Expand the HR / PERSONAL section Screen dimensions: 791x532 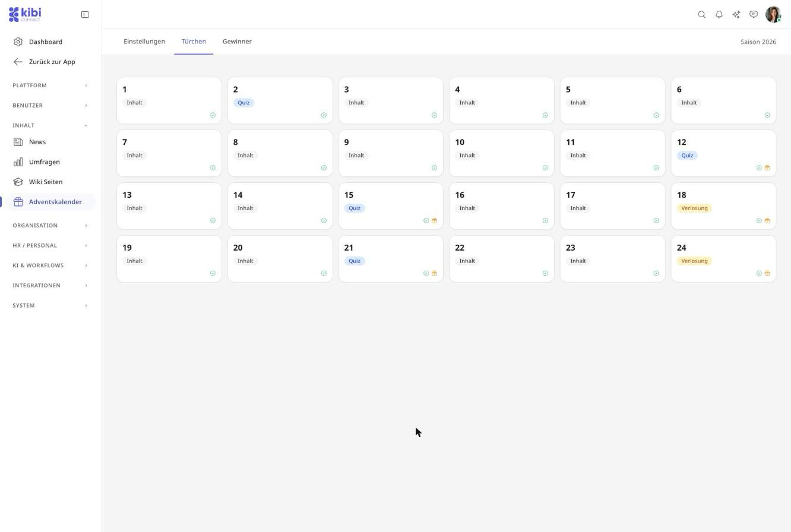tap(50, 246)
